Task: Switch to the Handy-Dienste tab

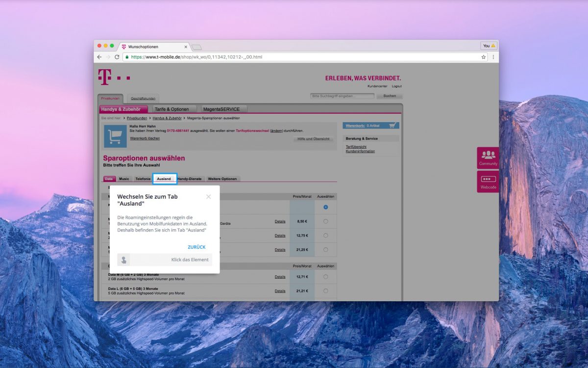Action: click(x=190, y=179)
